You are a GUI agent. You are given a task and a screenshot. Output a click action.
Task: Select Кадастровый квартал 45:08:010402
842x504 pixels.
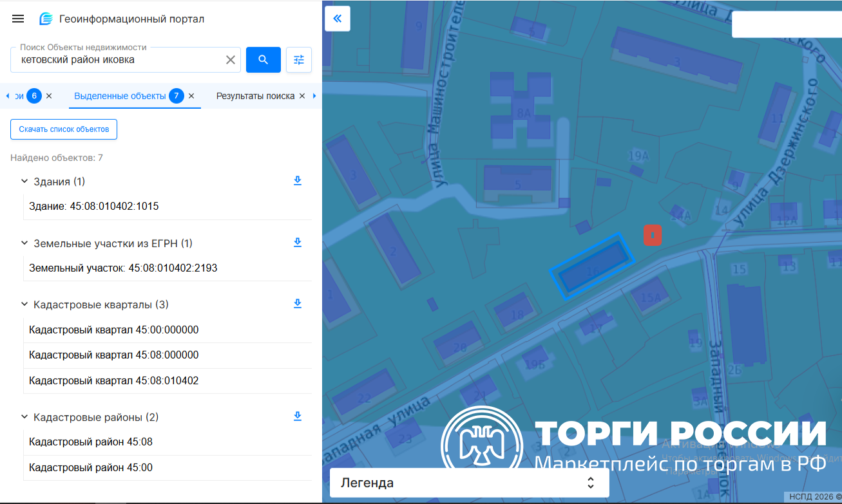(x=167, y=381)
